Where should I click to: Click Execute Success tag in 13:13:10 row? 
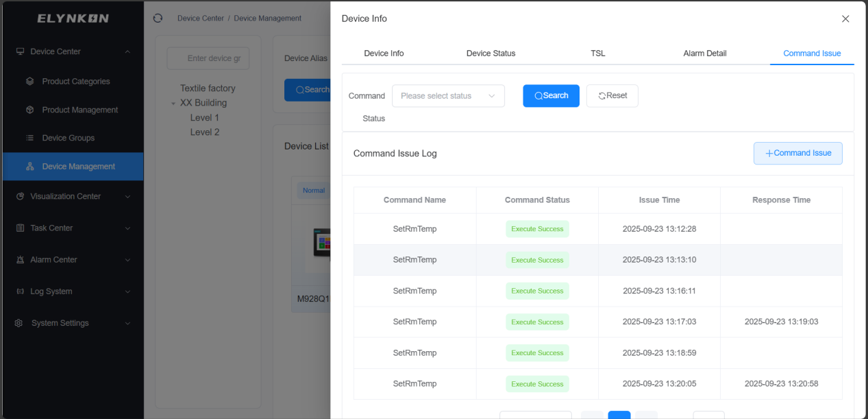[x=537, y=260]
